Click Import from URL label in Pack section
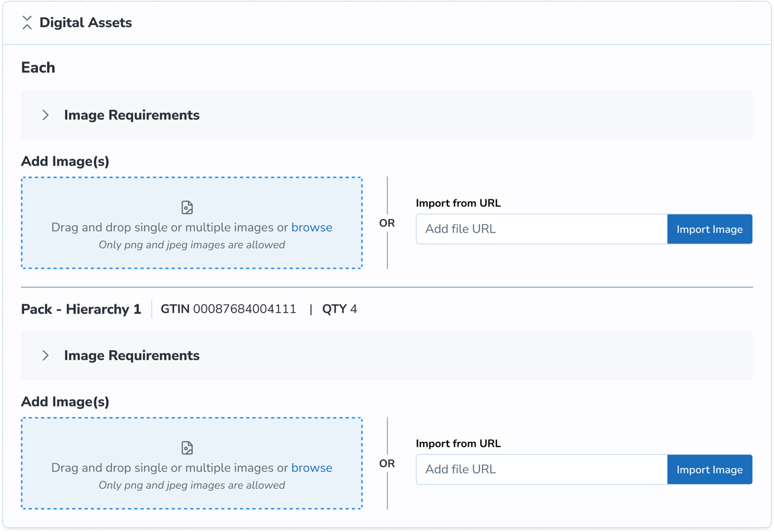This screenshot has width=774, height=532. 458,444
